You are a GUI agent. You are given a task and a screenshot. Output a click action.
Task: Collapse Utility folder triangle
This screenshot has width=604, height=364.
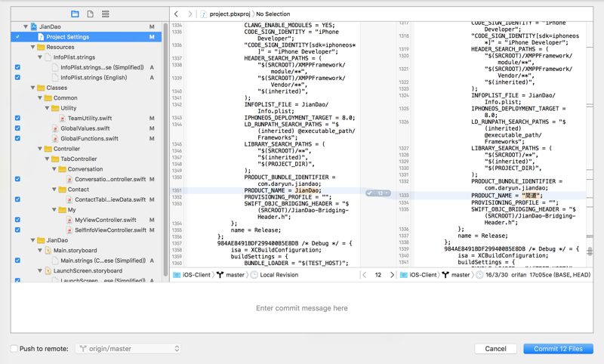pos(47,108)
